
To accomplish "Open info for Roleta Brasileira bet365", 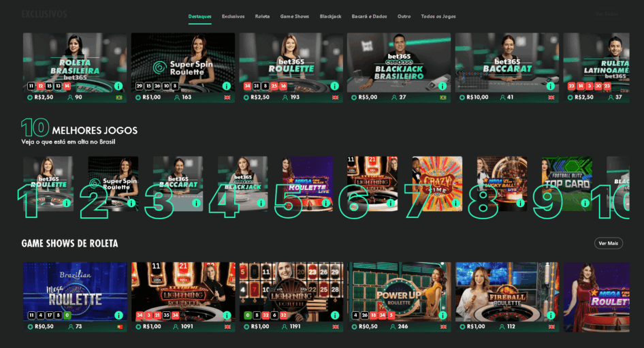I will coord(118,86).
